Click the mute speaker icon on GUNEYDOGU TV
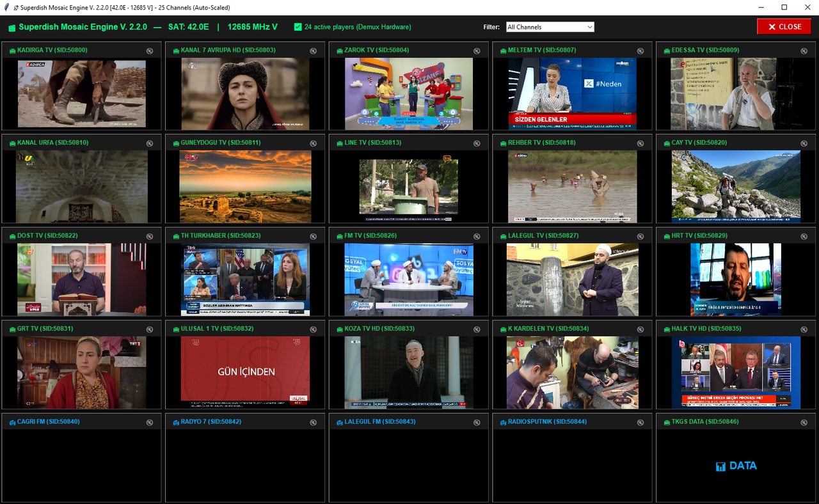 (x=314, y=143)
